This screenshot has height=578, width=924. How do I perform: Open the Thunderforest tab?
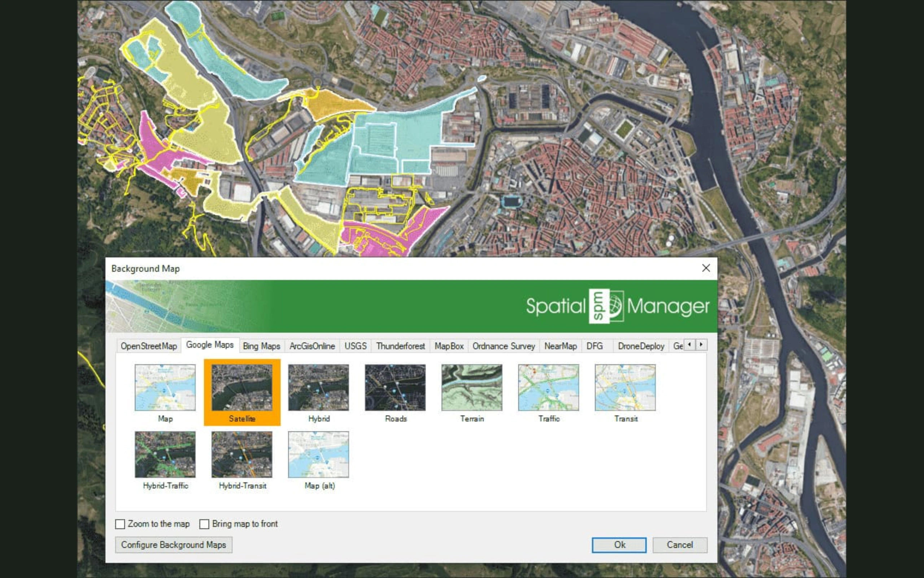(x=401, y=346)
